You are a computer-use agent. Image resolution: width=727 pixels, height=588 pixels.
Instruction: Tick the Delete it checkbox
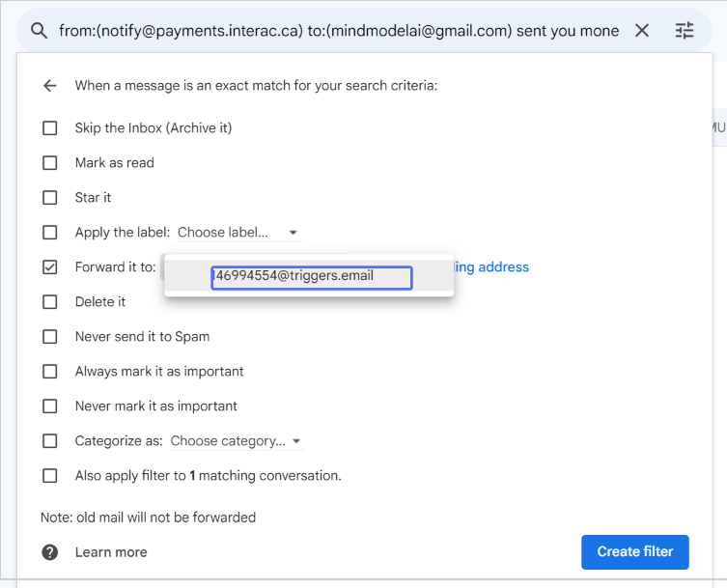(x=49, y=302)
